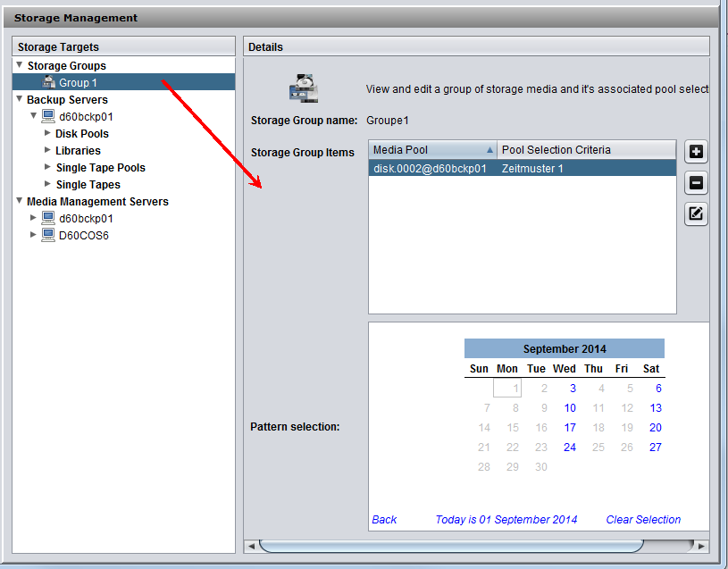Click September 1 in the calendar
The height and width of the screenshot is (569, 728).
tap(507, 388)
